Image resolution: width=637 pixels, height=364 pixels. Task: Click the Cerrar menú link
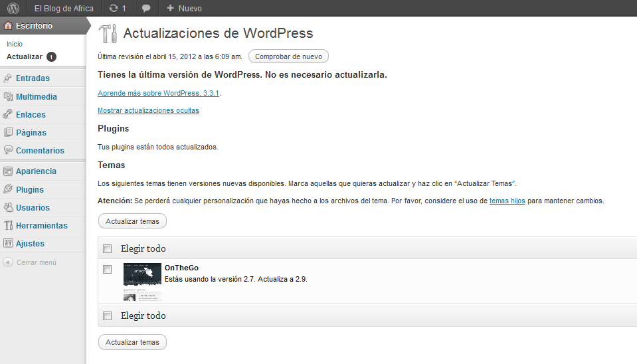point(37,262)
